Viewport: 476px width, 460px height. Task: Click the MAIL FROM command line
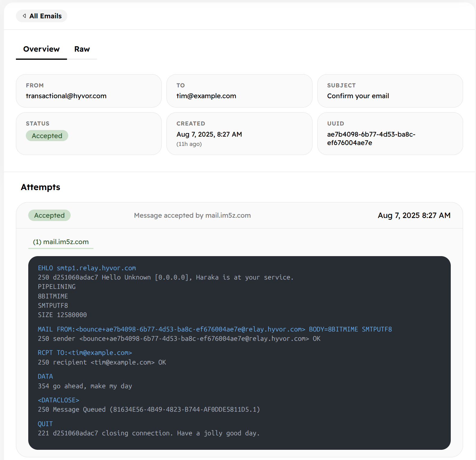tap(215, 329)
